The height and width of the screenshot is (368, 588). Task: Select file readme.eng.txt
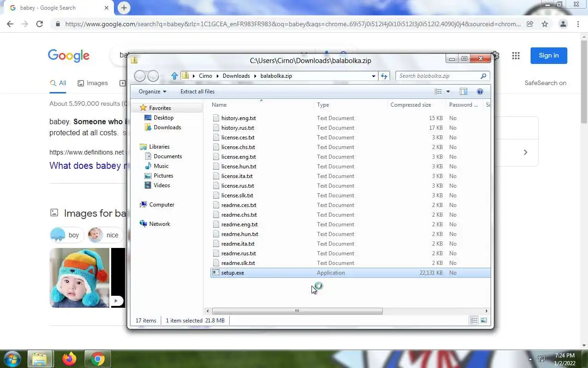pos(239,224)
